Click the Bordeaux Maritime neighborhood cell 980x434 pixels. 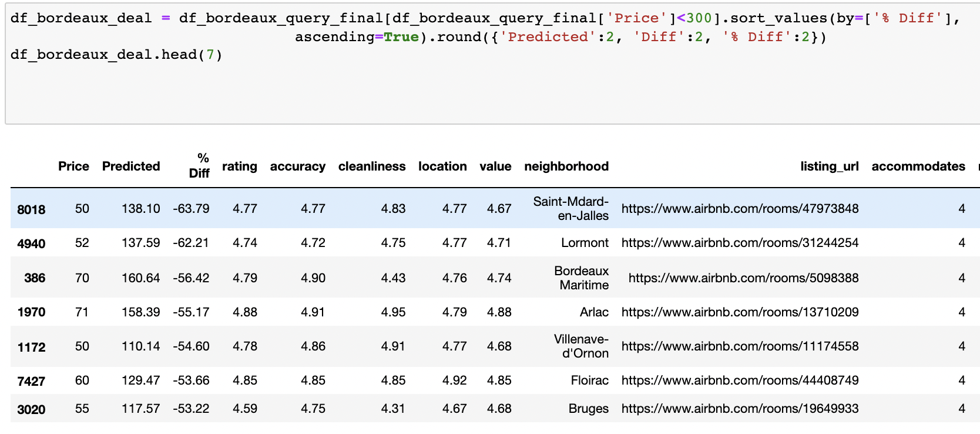[582, 278]
